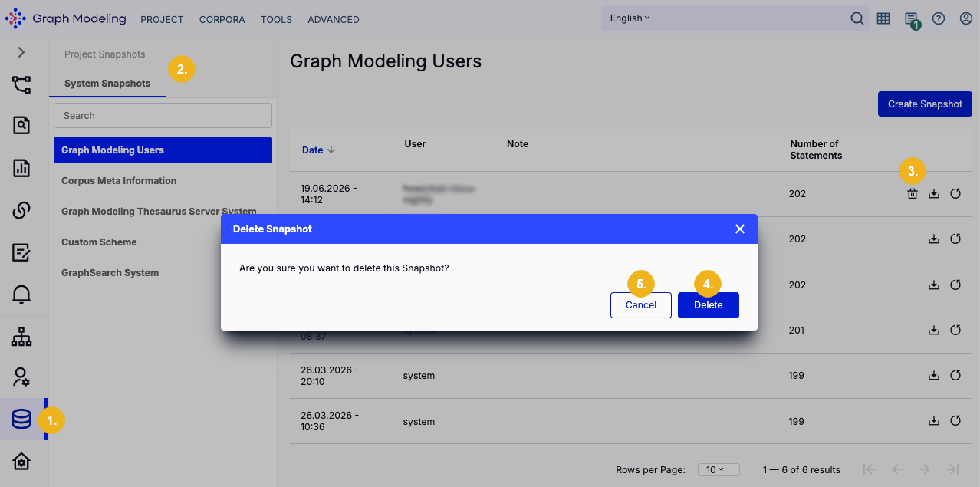Confirm with the Delete button
The height and width of the screenshot is (487, 980).
click(x=709, y=305)
